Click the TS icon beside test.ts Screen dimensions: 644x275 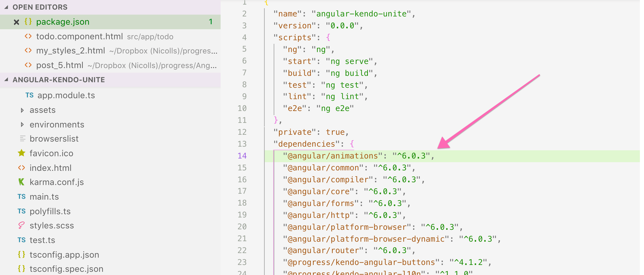21,240
